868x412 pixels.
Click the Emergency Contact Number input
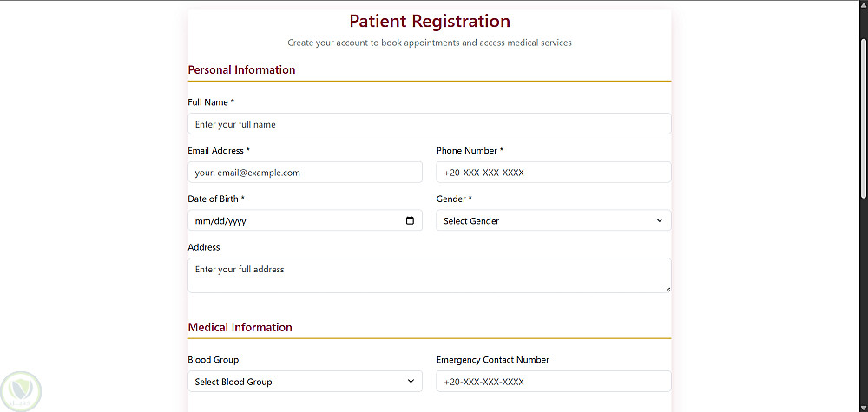pos(554,382)
